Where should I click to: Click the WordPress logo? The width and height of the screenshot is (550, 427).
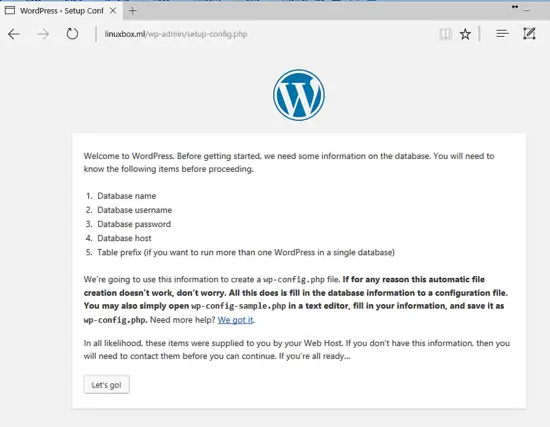click(299, 95)
